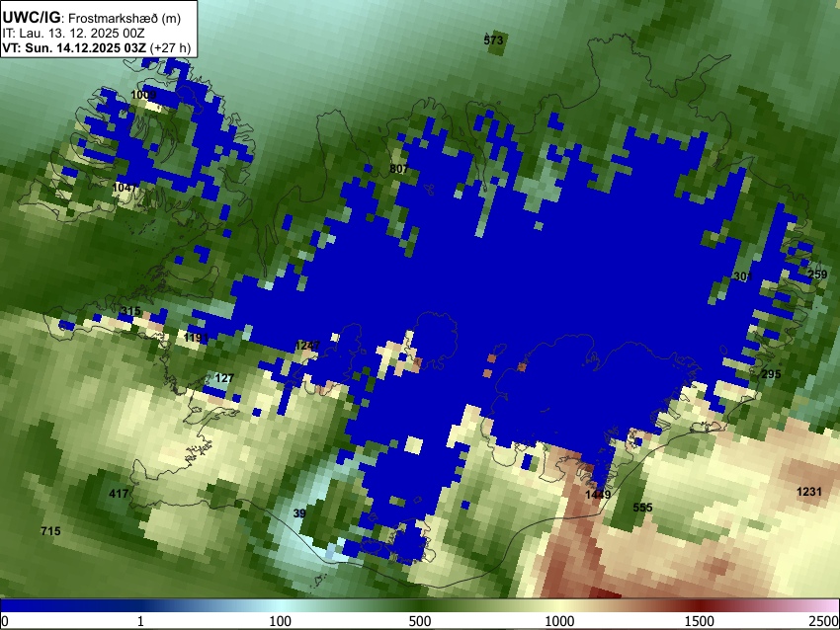Image resolution: width=840 pixels, height=630 pixels.
Task: Select the '1500' legend tick label
Action: click(x=700, y=621)
